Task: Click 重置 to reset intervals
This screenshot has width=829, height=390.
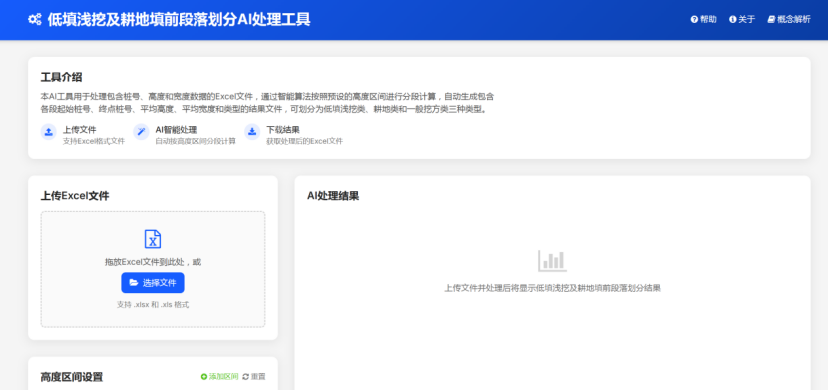Action: tap(254, 377)
